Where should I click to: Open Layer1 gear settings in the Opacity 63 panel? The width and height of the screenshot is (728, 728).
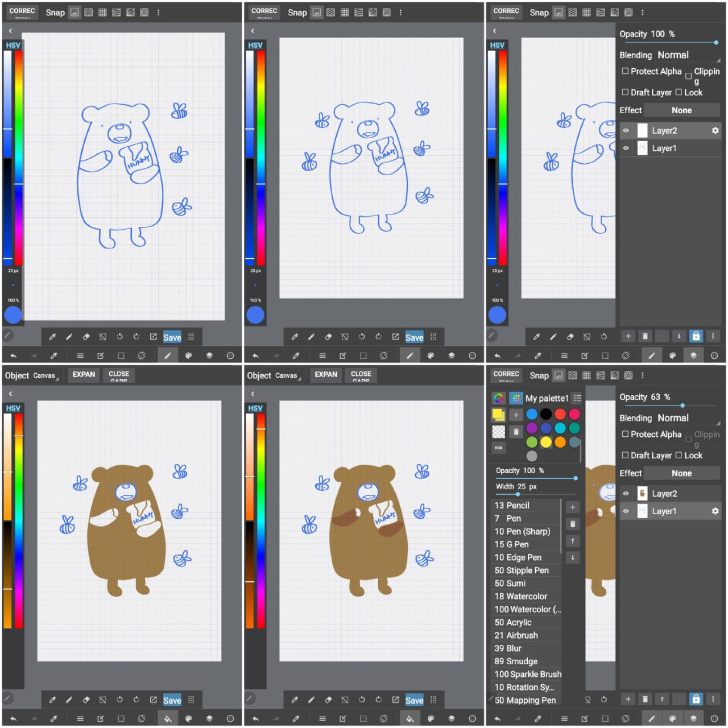[715, 511]
